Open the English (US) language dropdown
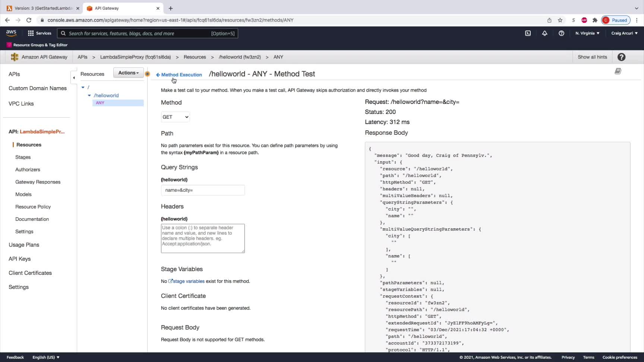Viewport: 644px width, 362px height. coord(46,357)
